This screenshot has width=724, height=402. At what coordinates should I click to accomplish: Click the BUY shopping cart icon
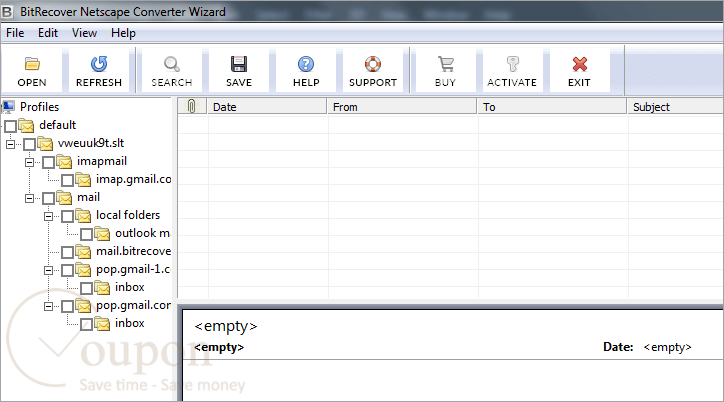(x=445, y=64)
